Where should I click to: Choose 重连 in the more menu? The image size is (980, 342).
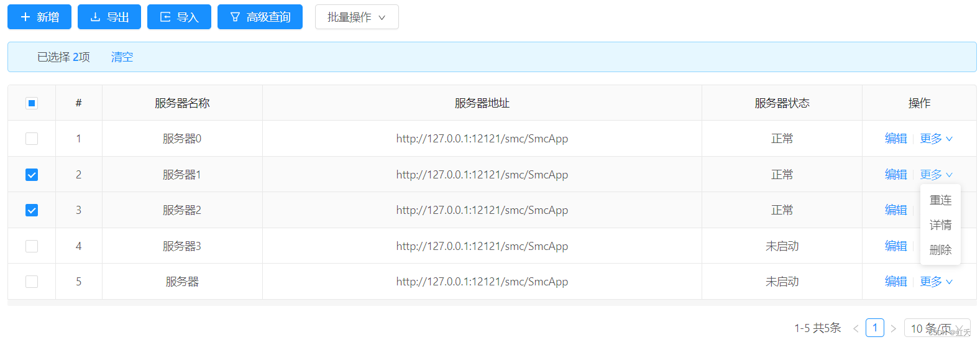pos(940,200)
